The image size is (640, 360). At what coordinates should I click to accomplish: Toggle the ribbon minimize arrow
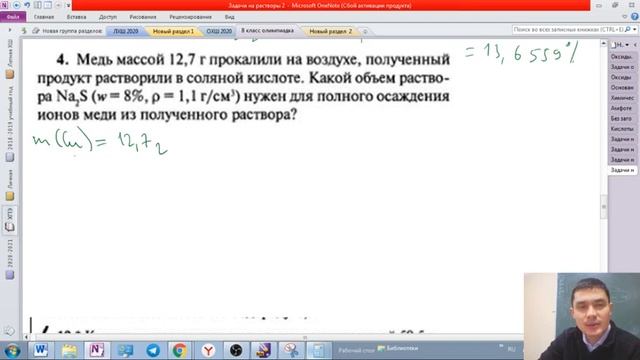pyautogui.click(x=624, y=17)
